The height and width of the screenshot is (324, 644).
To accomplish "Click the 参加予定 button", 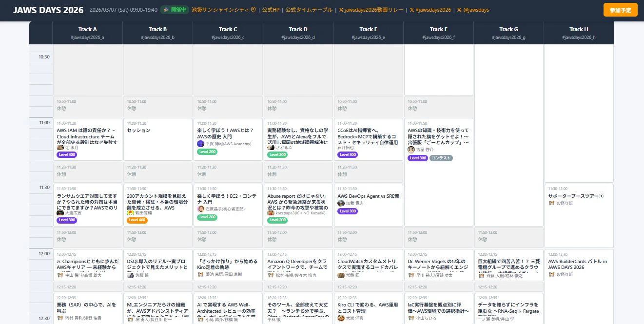I will [620, 10].
